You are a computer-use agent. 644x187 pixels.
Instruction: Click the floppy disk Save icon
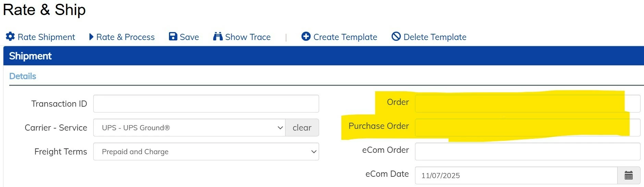(173, 37)
